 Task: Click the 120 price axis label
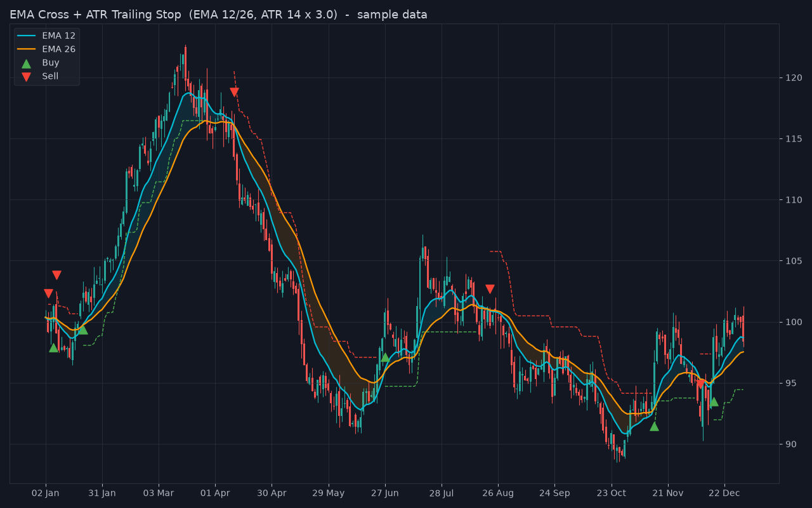pos(794,78)
